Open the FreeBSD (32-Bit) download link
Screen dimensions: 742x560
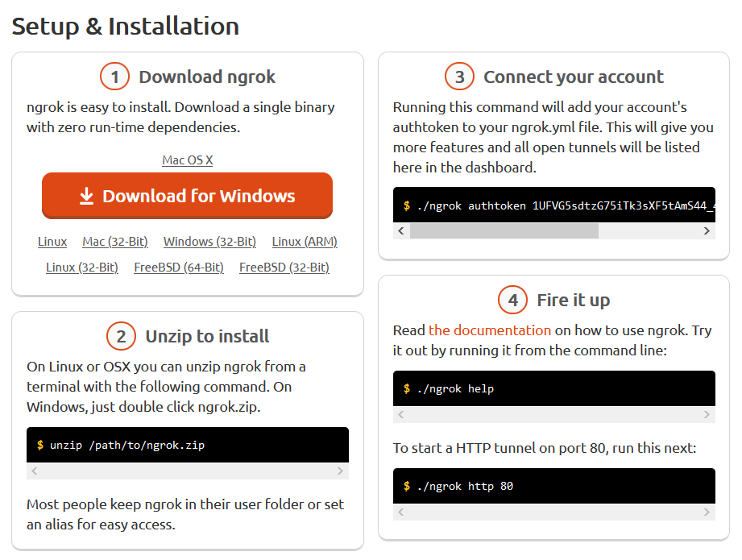point(284,267)
